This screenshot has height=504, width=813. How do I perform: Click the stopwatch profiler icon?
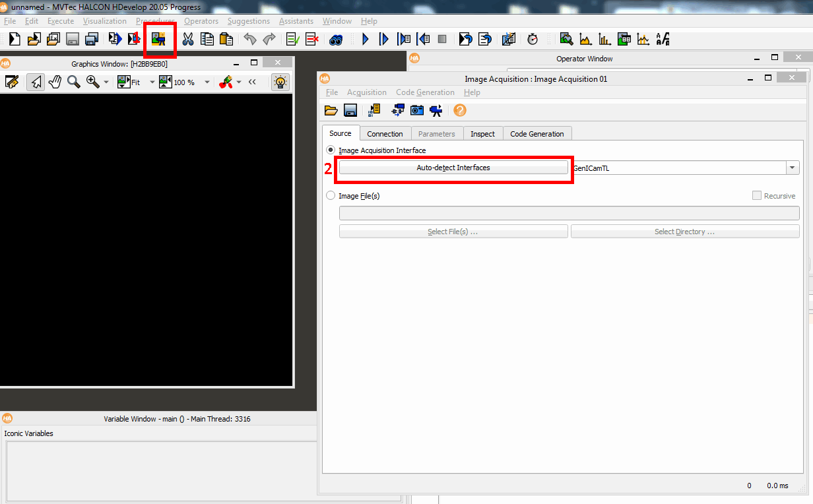pyautogui.click(x=533, y=40)
